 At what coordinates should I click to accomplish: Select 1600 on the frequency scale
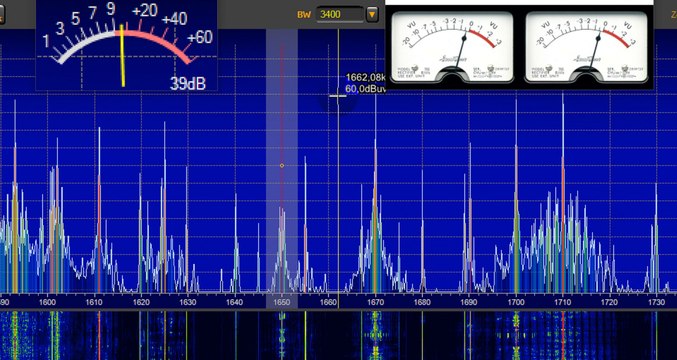[47, 302]
